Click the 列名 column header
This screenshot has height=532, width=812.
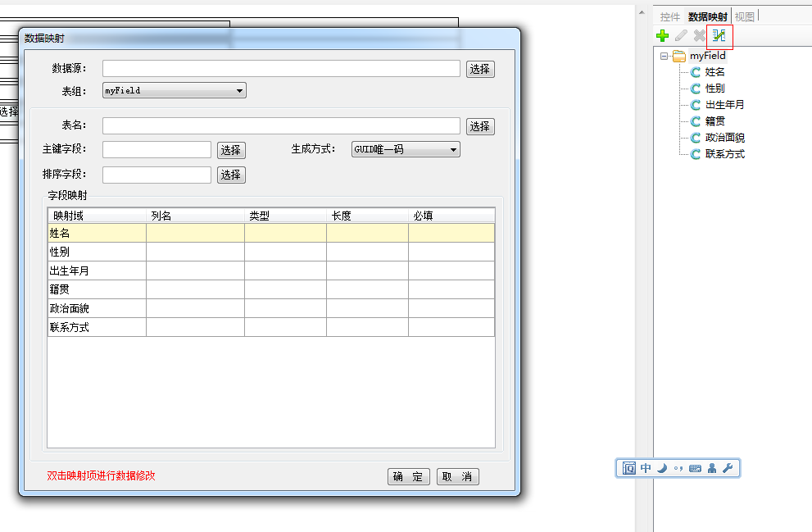point(195,216)
